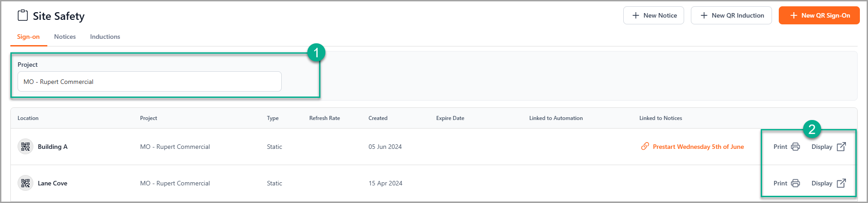Select the Lane Cove location name
The height and width of the screenshot is (203, 868).
tap(53, 183)
